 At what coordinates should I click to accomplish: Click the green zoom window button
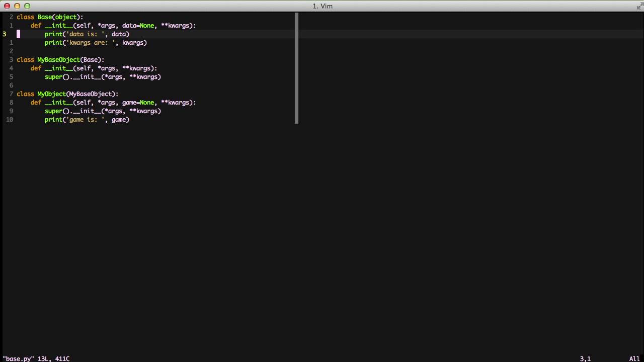(27, 6)
